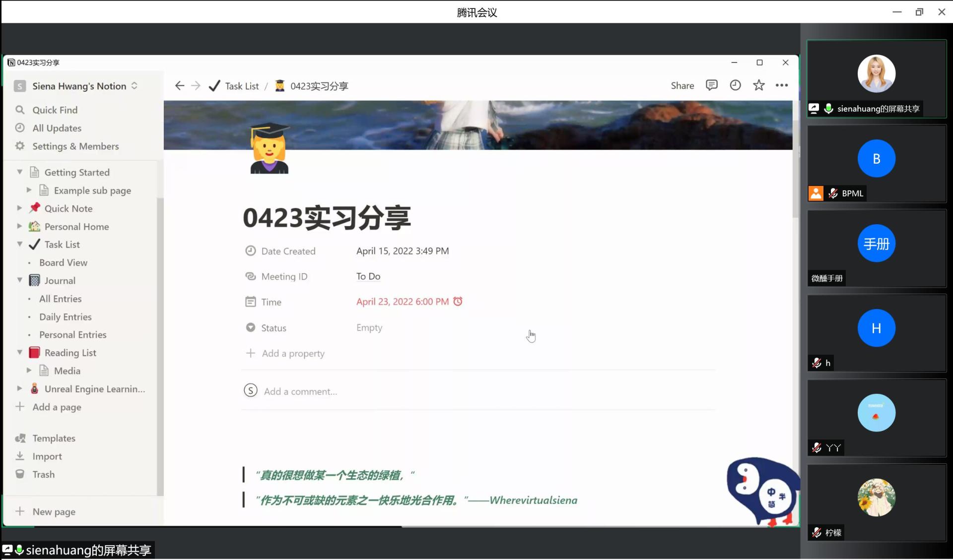Click the To Do Meeting ID value

pos(368,276)
